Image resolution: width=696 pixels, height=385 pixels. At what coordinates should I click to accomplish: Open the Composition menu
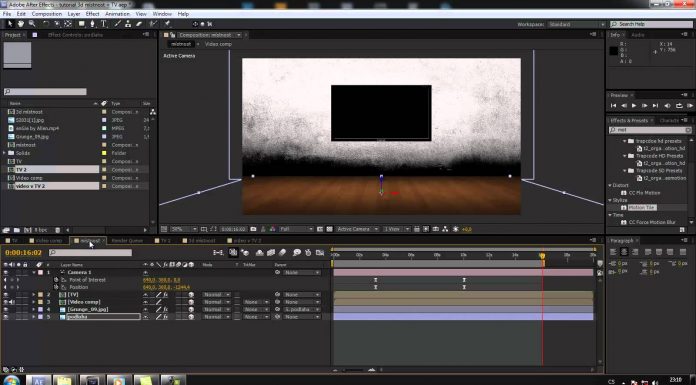click(47, 14)
